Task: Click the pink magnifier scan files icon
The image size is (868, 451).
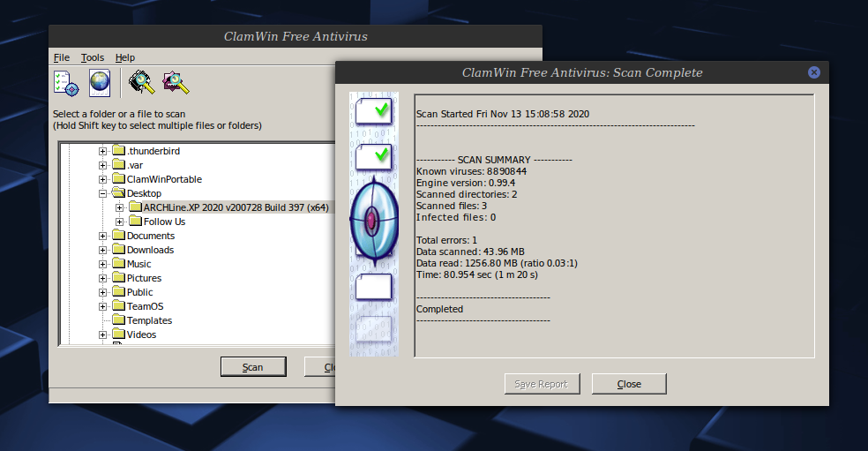Action: tap(176, 83)
